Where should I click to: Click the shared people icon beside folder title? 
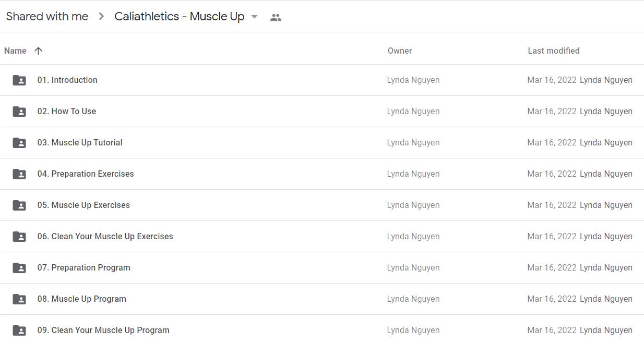(276, 17)
